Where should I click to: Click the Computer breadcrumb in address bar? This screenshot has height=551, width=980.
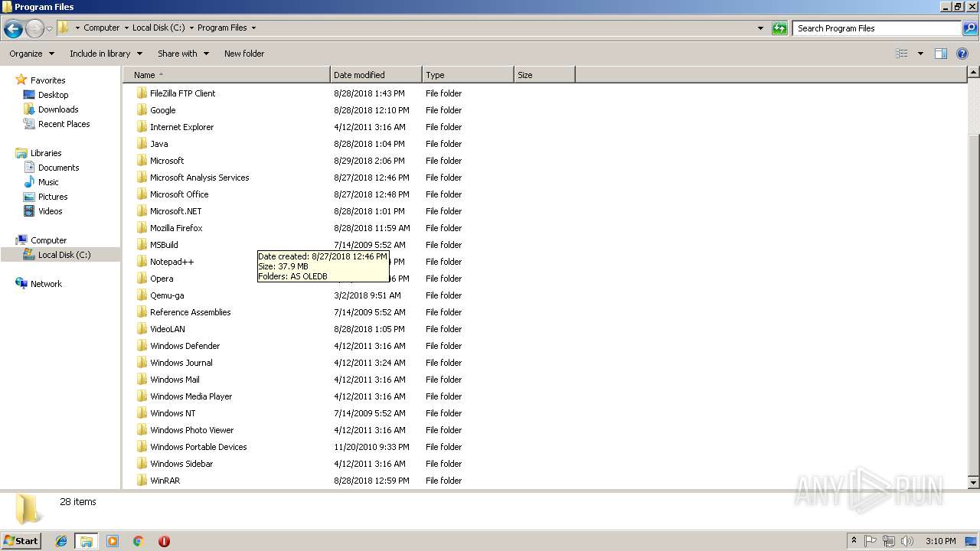[101, 28]
